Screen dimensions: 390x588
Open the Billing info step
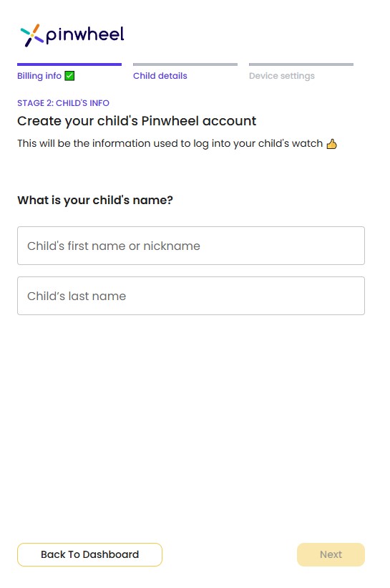click(x=39, y=76)
